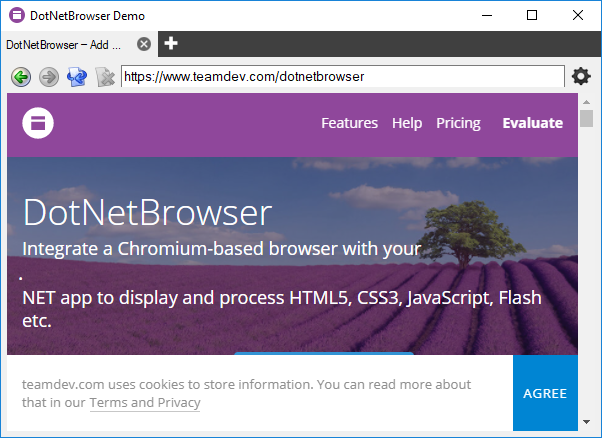Click the AGREE cookie button
Viewport: 602px width, 438px height.
pos(545,393)
